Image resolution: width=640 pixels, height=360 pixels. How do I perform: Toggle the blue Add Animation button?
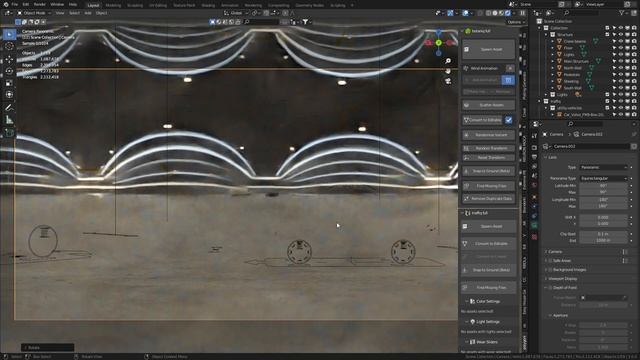pyautogui.click(x=508, y=80)
